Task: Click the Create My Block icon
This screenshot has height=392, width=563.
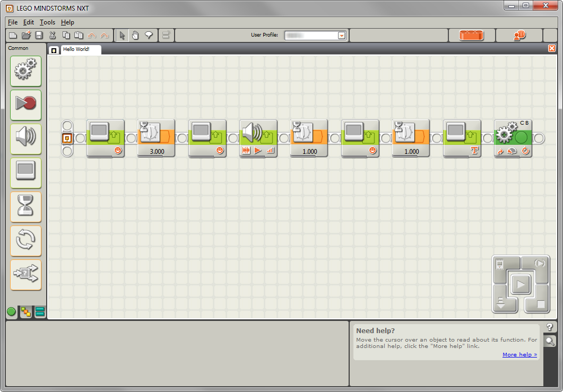Action: [x=166, y=35]
